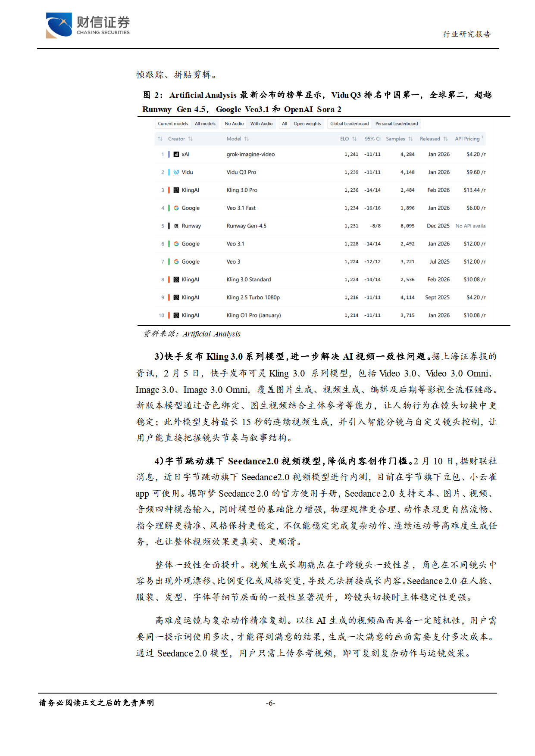
Task: Click the Jul 2025 release date
Action: coord(439,261)
